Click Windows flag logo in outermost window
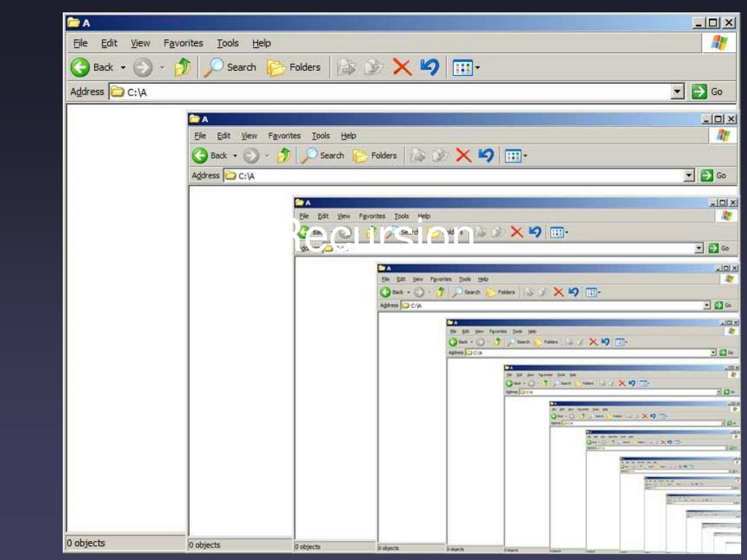Image resolution: width=747 pixels, height=560 pixels. click(x=719, y=43)
